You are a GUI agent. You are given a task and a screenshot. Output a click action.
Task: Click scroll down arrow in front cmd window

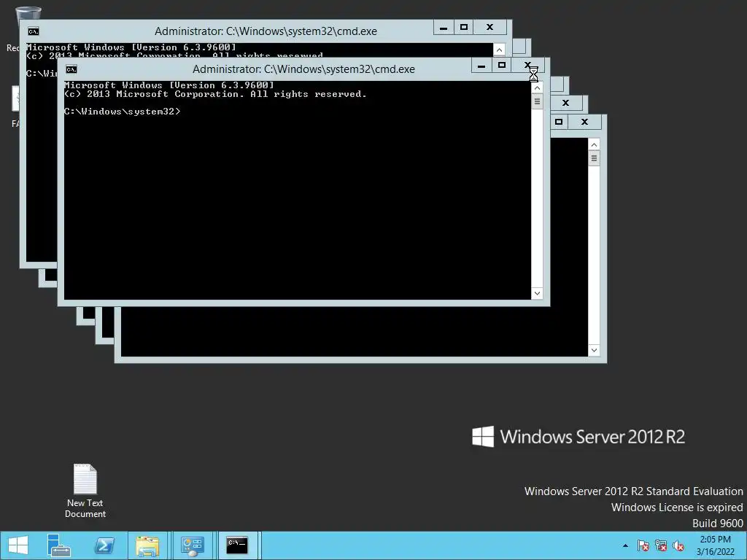coord(537,293)
